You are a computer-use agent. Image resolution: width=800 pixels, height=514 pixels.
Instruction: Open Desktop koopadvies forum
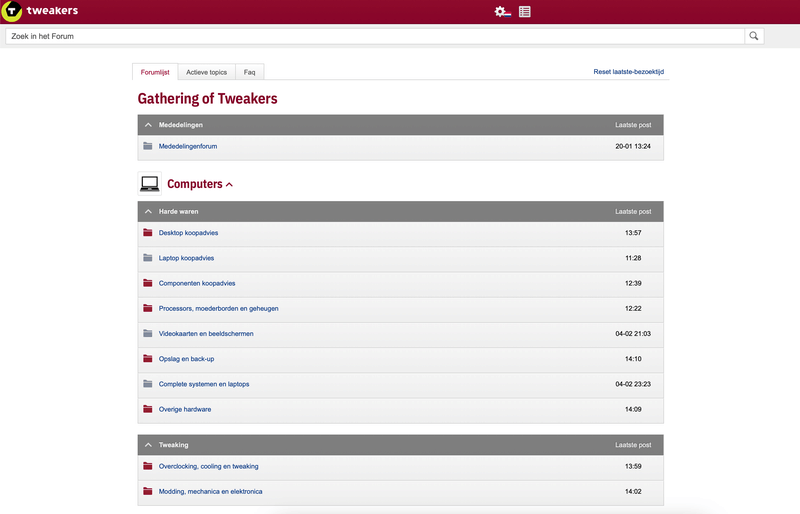tap(188, 233)
